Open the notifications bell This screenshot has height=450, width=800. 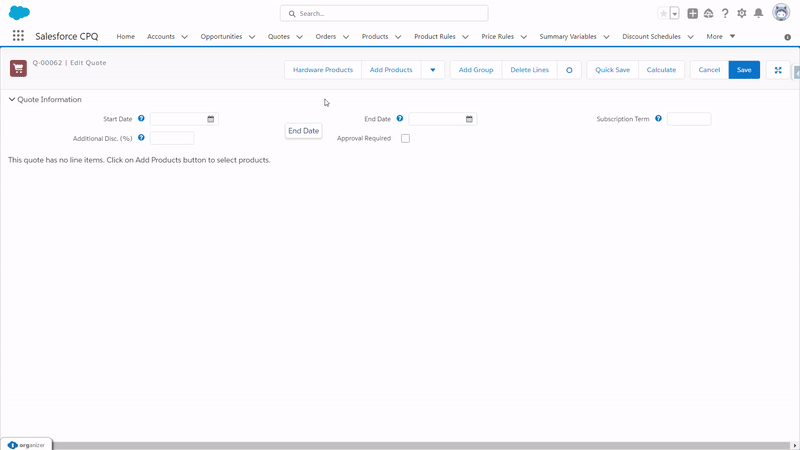point(758,14)
